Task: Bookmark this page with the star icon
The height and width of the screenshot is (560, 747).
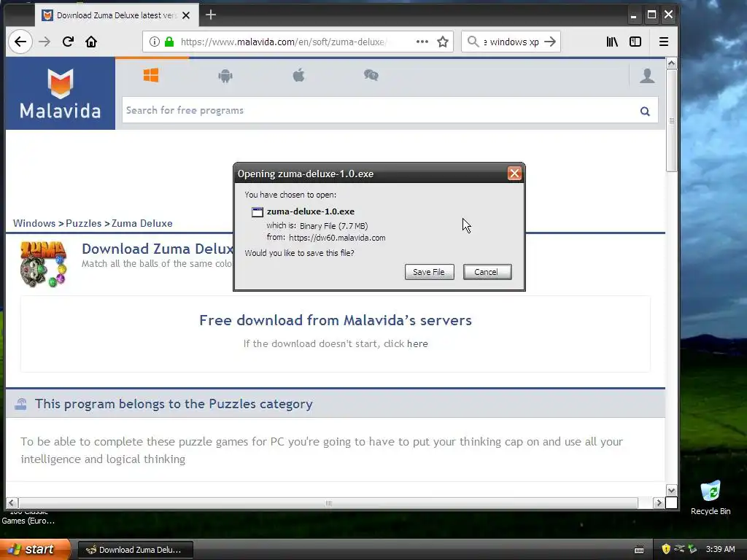Action: (443, 42)
